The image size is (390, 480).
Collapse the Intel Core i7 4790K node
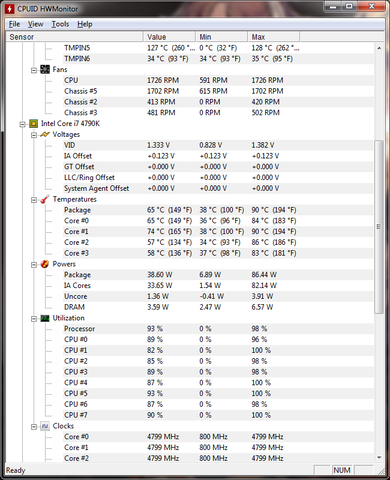pos(22,124)
